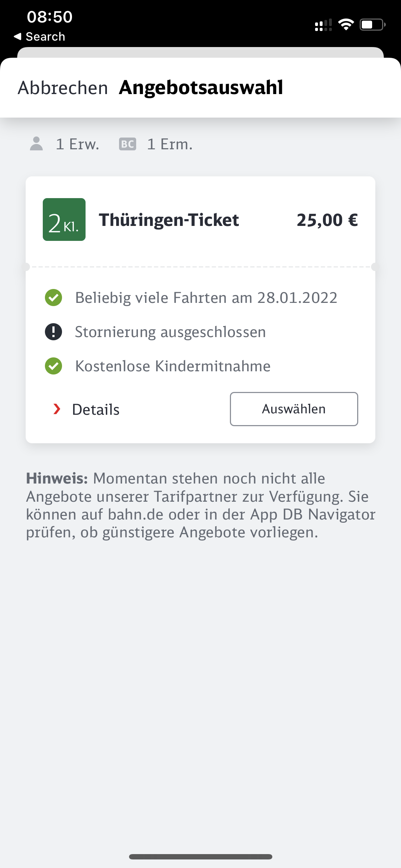Tap Abbrechen to cancel offer selection

point(63,88)
